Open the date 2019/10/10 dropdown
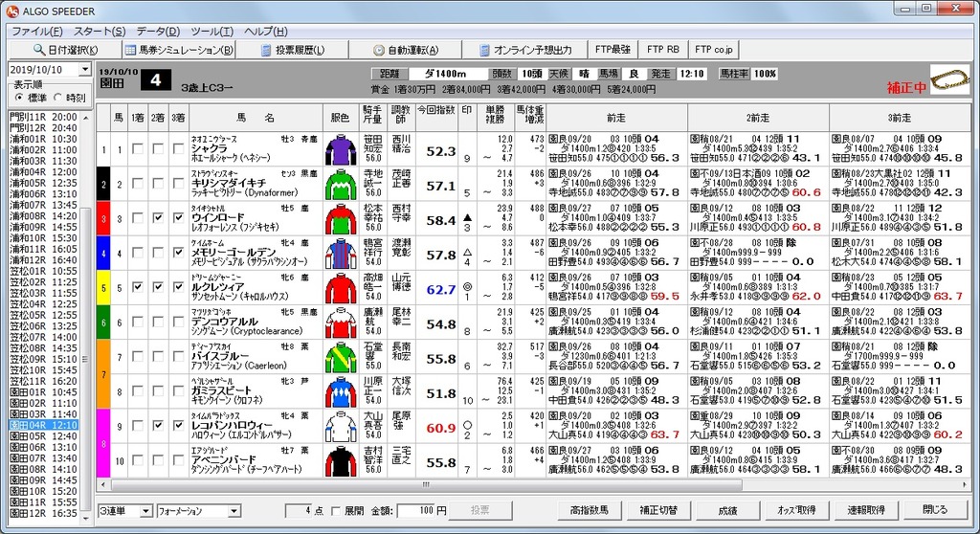The height and width of the screenshot is (534, 980). point(85,70)
